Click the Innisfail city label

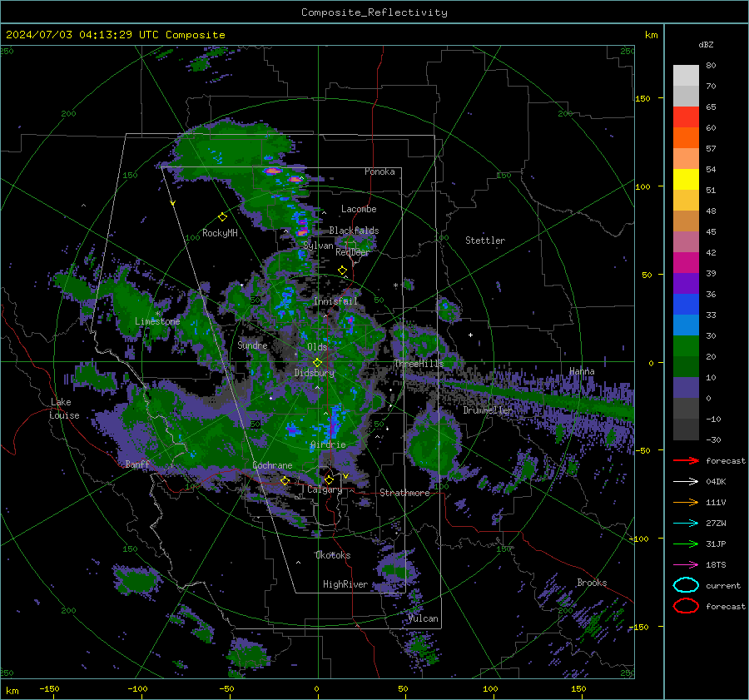335,301
